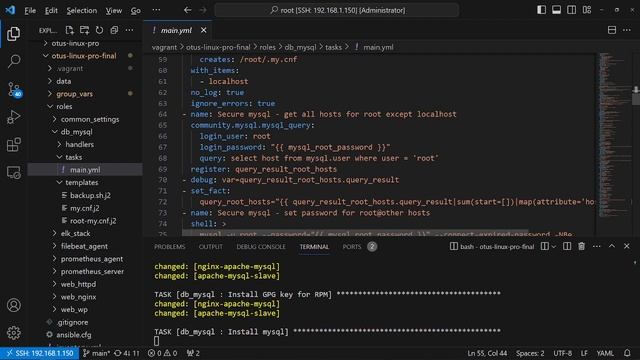Open the notifications bell
Image resolution: width=640 pixels, height=360 pixels.
click(627, 353)
